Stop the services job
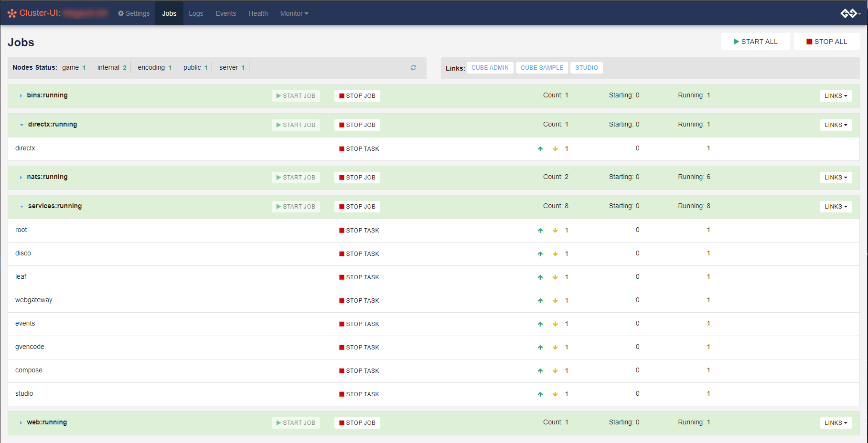Screen dimensions: 868x443 pyautogui.click(x=357, y=207)
